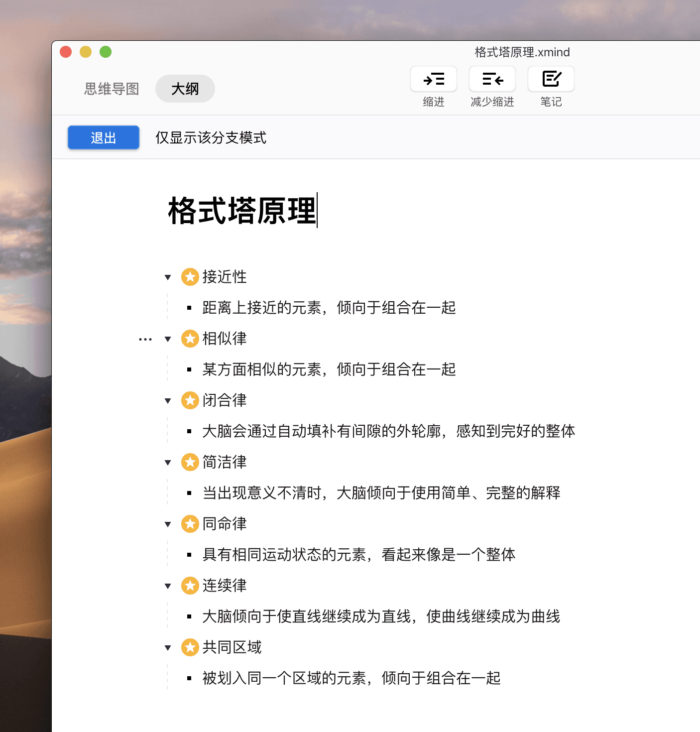
Task: Click the star marker beside 连续律
Action: pos(190,586)
